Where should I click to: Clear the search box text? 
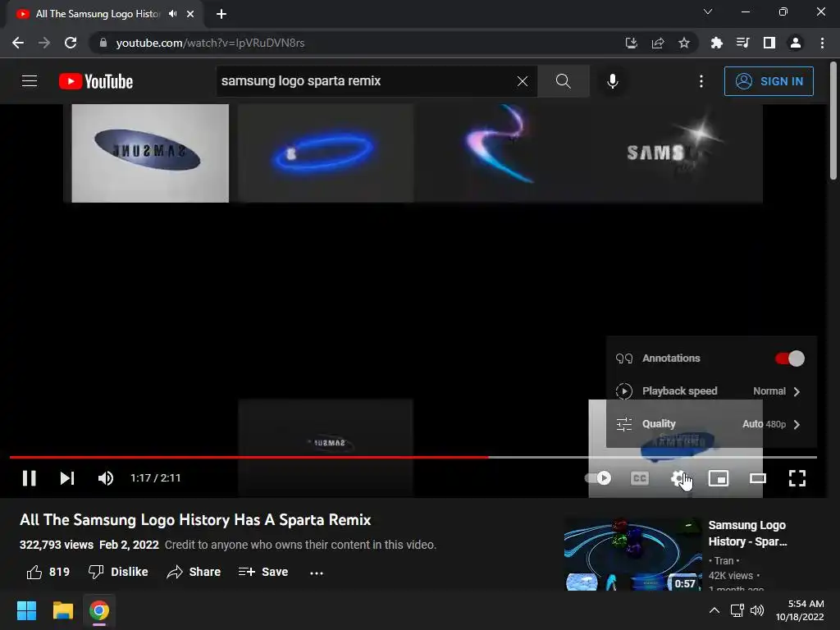click(x=523, y=81)
